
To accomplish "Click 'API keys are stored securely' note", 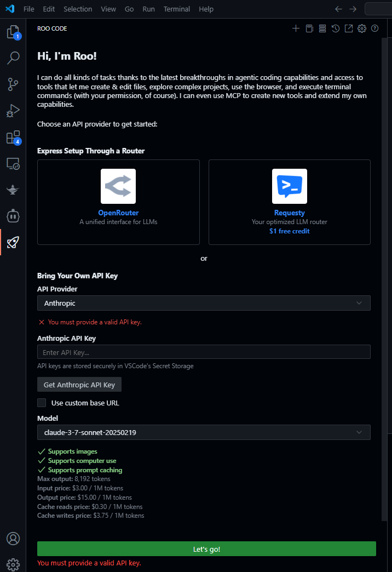I will (115, 366).
